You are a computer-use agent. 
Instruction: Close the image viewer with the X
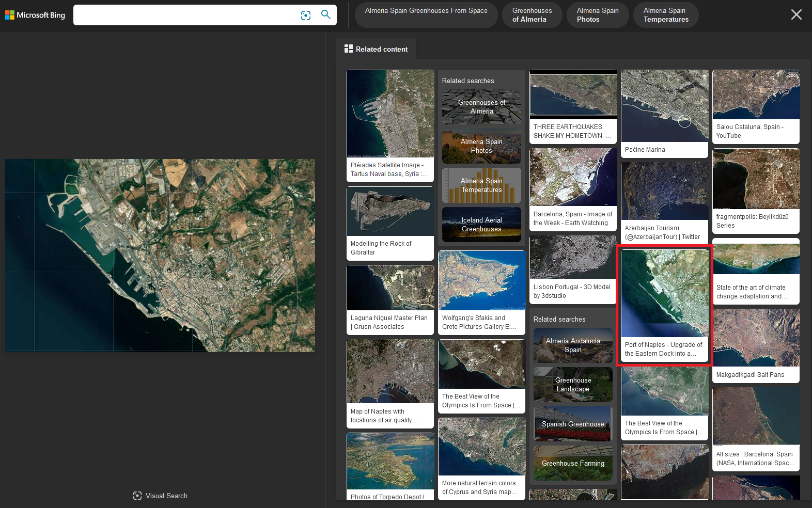click(796, 14)
